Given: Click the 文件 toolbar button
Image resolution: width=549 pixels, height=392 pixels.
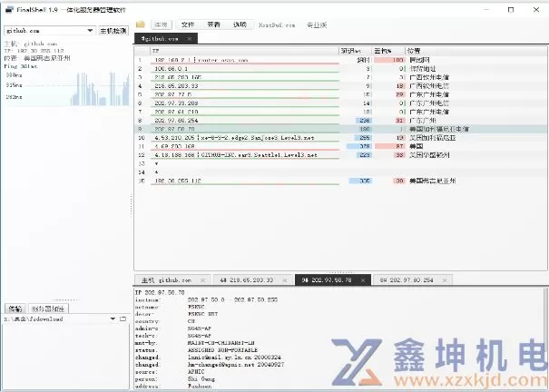Looking at the screenshot, I should pyautogui.click(x=187, y=24).
